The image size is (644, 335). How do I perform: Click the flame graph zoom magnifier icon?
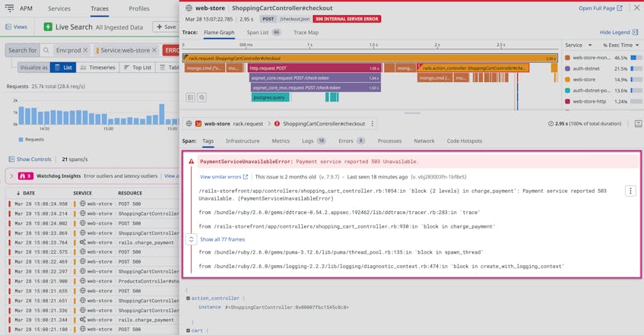[x=201, y=97]
